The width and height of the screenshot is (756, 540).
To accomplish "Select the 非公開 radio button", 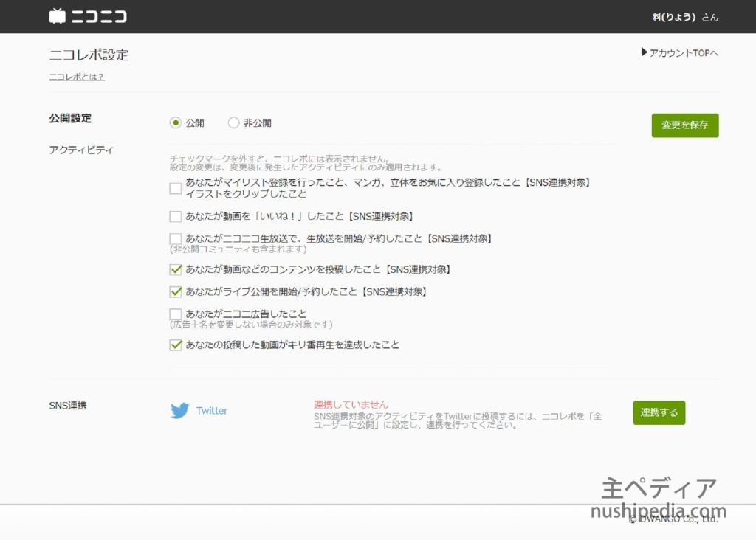I will 233,122.
